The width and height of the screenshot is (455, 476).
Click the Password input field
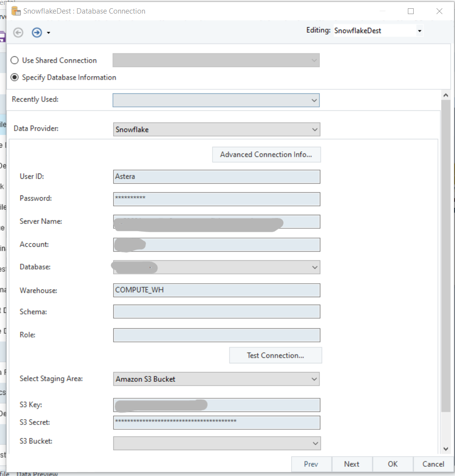[216, 199]
